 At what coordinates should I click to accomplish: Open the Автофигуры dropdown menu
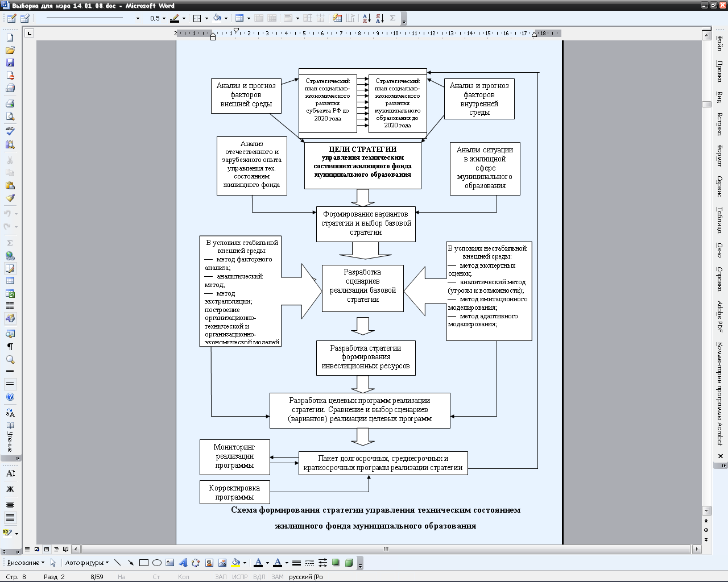[88, 563]
